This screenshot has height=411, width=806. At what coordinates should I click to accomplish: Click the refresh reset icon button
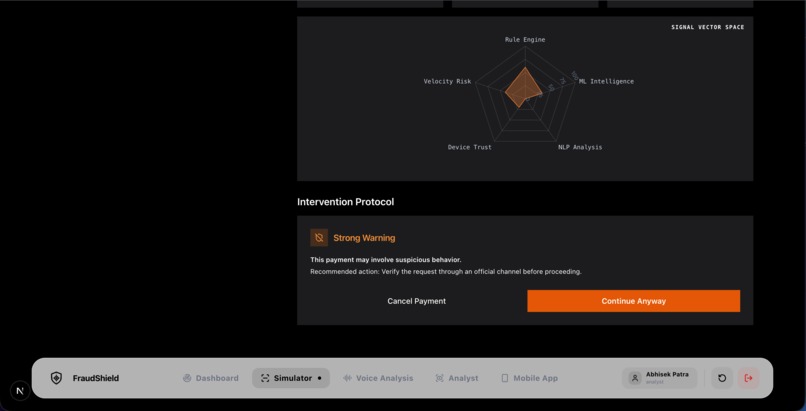coord(722,378)
